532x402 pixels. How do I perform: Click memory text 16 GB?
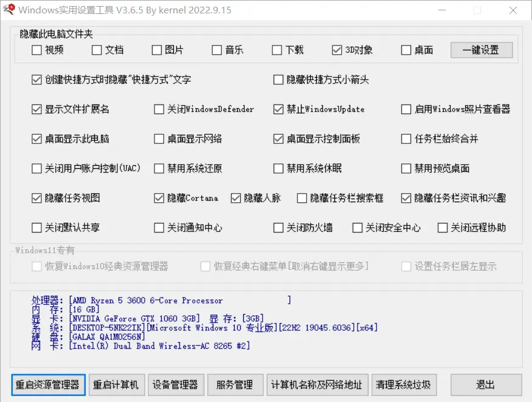84,310
